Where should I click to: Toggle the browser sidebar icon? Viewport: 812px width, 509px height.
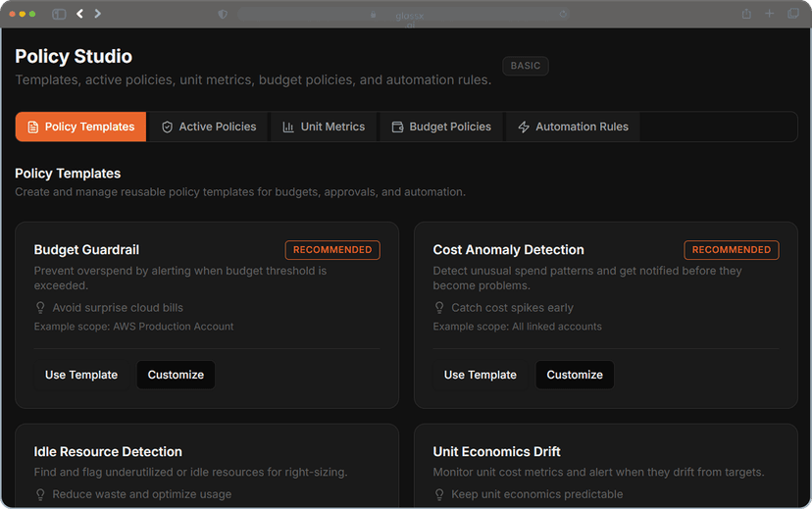pyautogui.click(x=59, y=14)
